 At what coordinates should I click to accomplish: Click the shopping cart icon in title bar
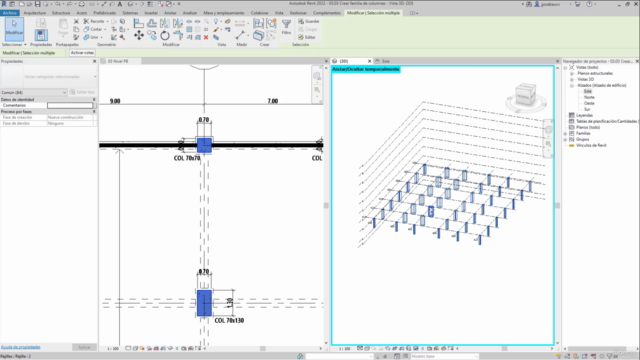point(578,4)
